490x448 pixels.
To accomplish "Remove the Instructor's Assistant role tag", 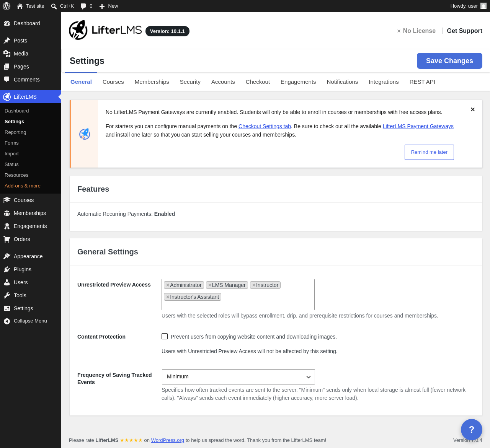I will 168,297.
